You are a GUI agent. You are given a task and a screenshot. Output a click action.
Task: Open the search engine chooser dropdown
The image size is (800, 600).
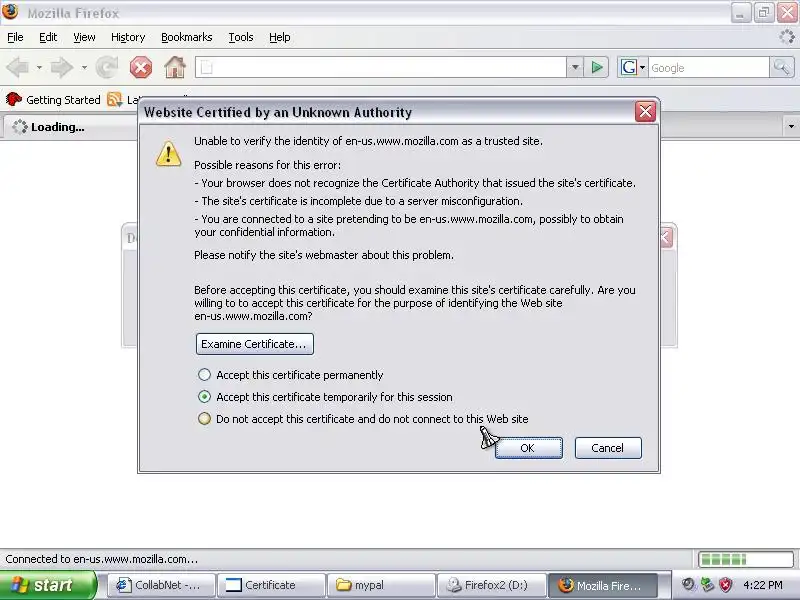[x=642, y=67]
